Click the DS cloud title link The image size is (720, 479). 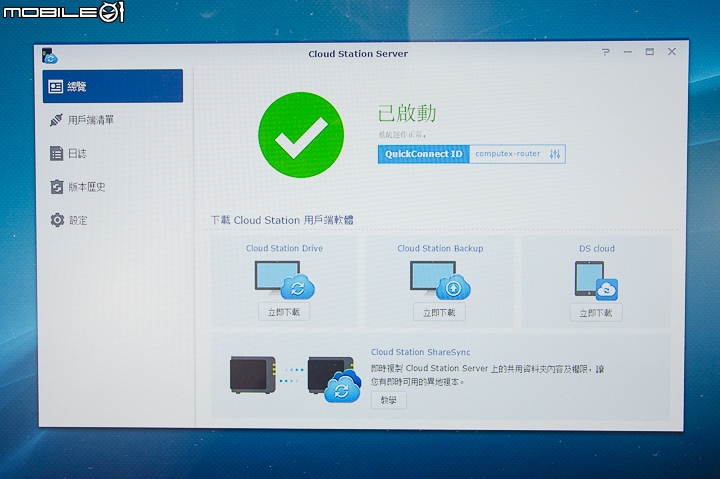point(596,248)
